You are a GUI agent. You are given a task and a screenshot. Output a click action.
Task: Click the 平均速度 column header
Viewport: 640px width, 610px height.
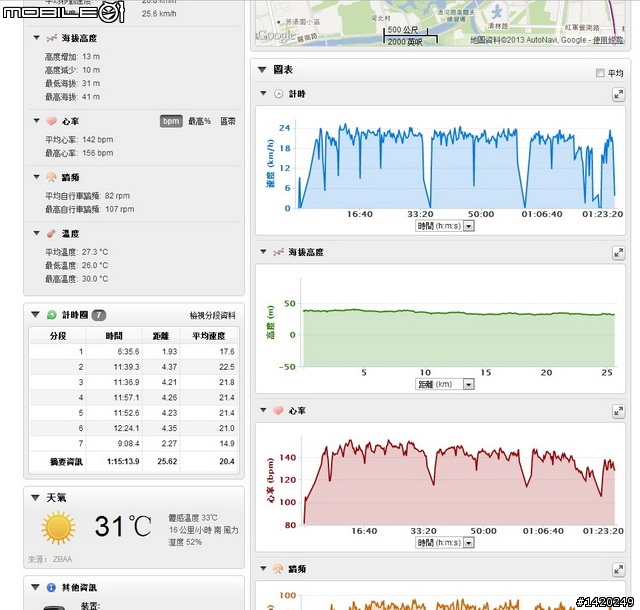pyautogui.click(x=209, y=336)
